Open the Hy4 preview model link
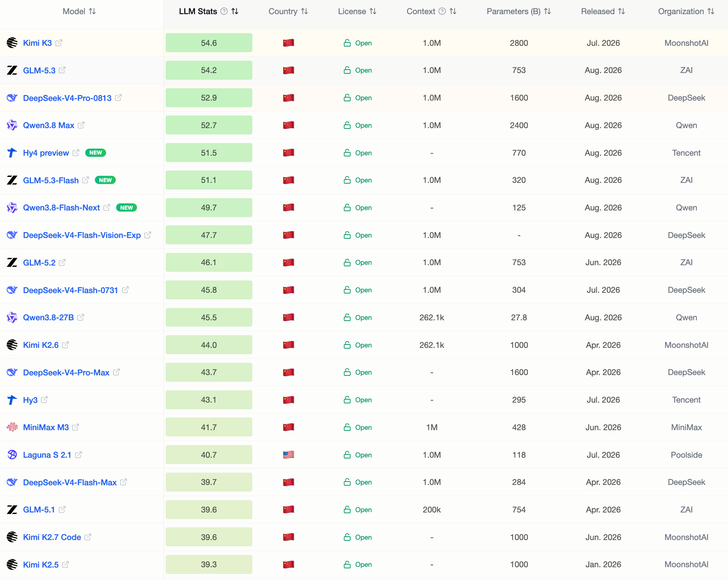This screenshot has height=581, width=728. [x=46, y=153]
